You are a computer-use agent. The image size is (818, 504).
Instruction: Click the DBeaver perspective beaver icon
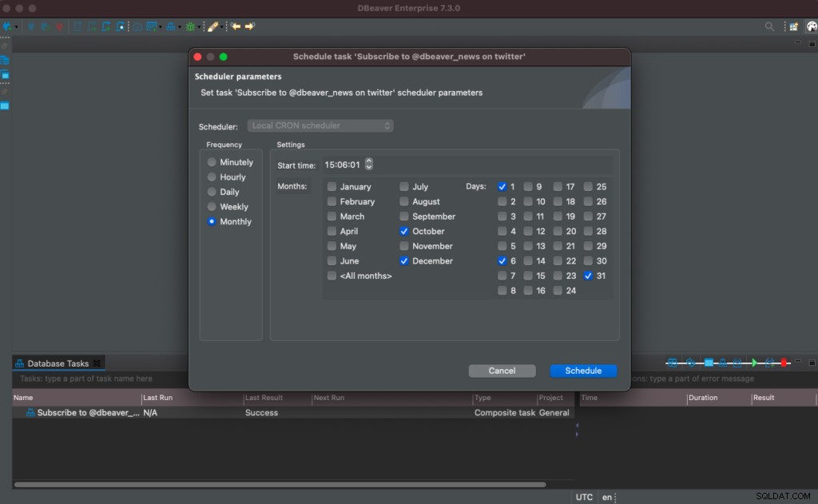812,26
